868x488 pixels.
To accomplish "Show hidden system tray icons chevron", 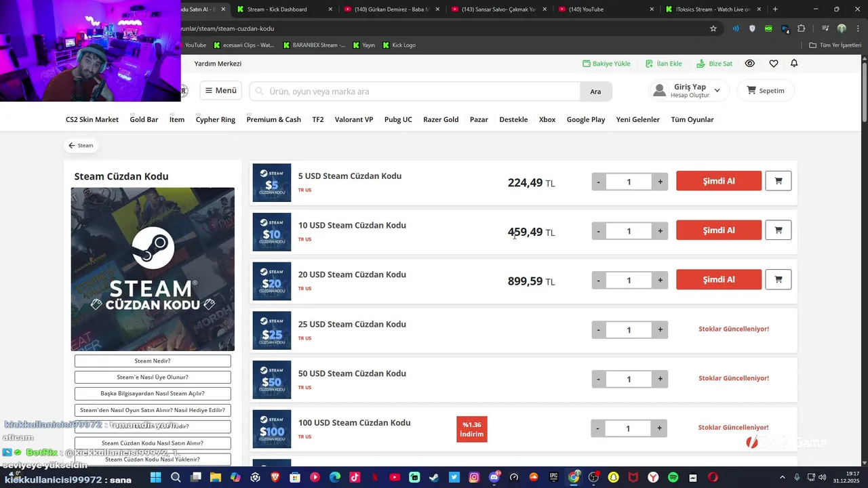I will point(782,477).
